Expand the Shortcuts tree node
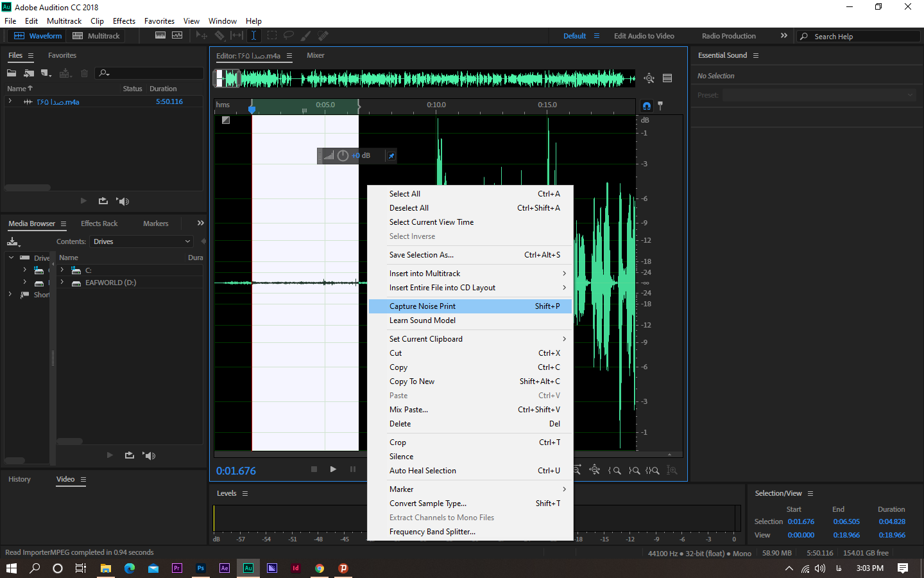Screen dimensions: 924x578 point(10,294)
